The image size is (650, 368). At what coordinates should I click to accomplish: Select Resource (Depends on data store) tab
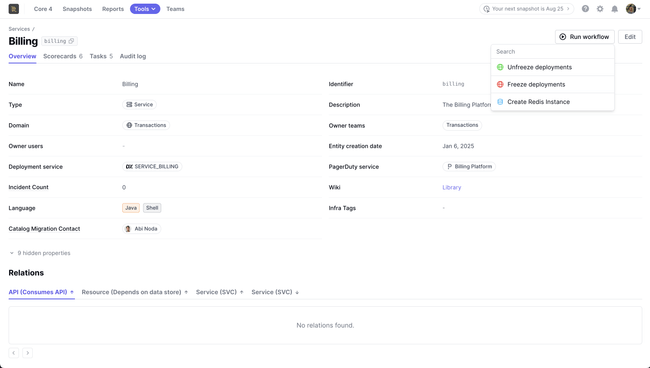(x=135, y=292)
